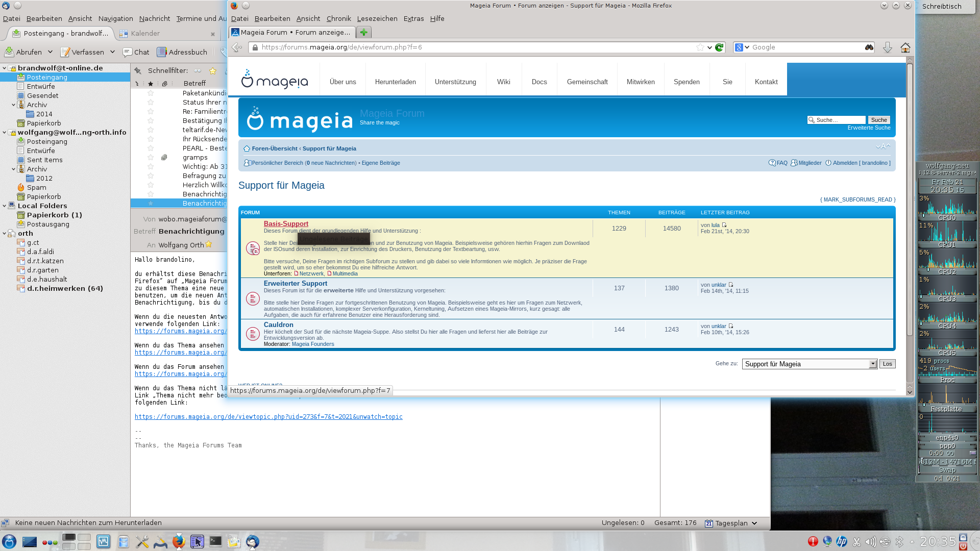Open the Basis-Support forum link
This screenshot has height=551, width=980.
[286, 223]
